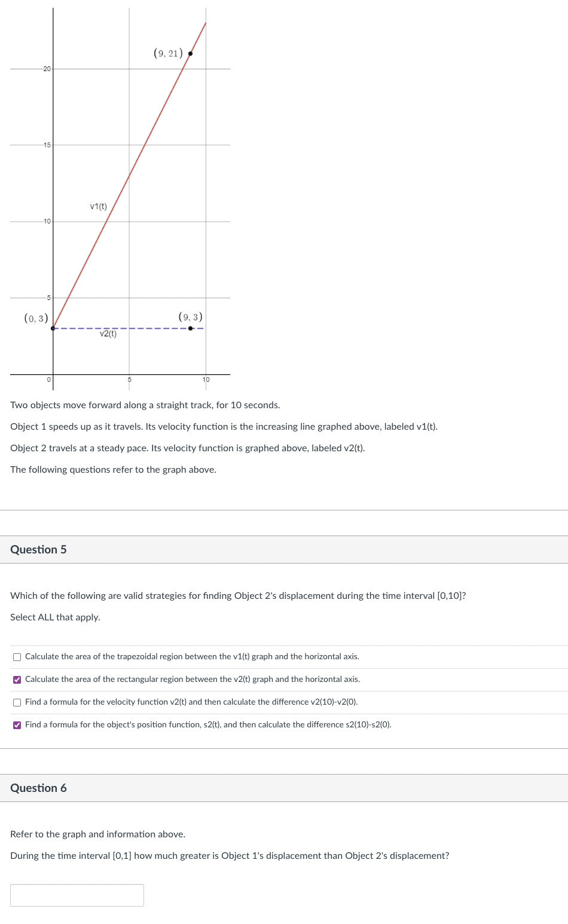Select the Question 5 header bar
This screenshot has width=568, height=924.
(x=39, y=549)
